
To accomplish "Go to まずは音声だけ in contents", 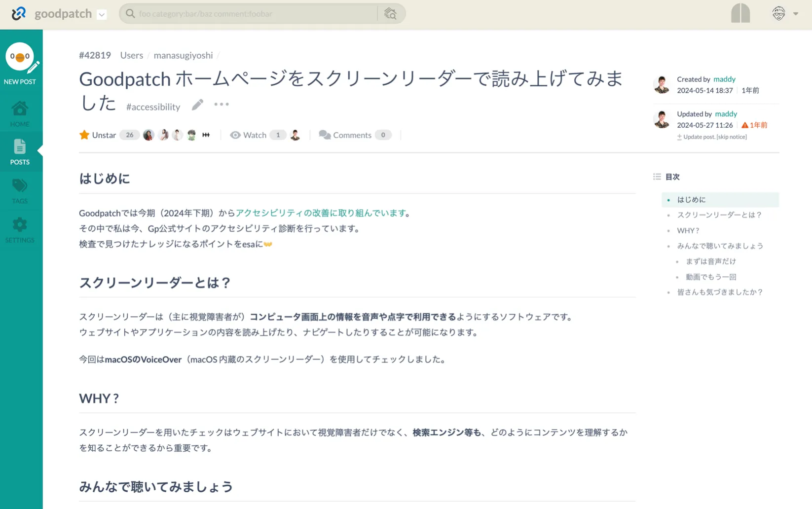I will tap(710, 261).
